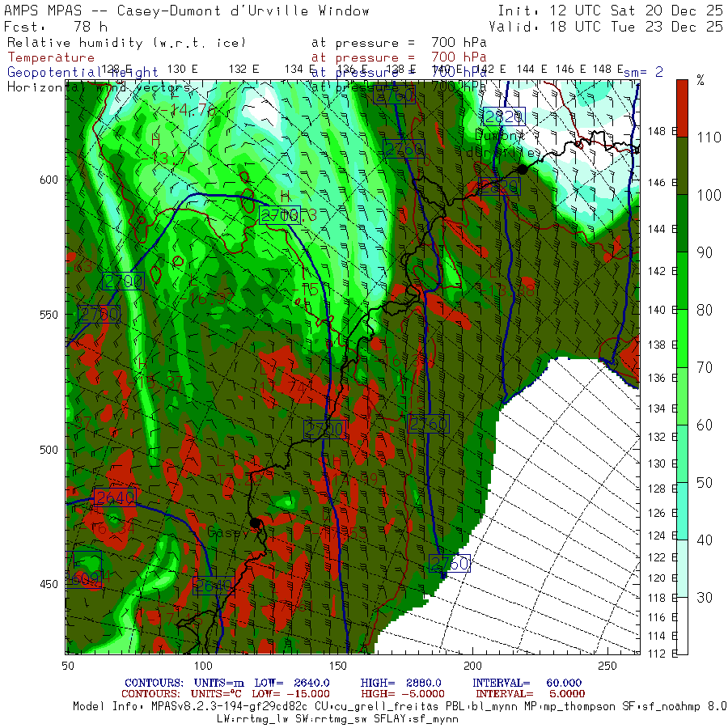Click the olive 100–110% colorbar segment
Viewport: 728px width, 728px height.
click(682, 166)
